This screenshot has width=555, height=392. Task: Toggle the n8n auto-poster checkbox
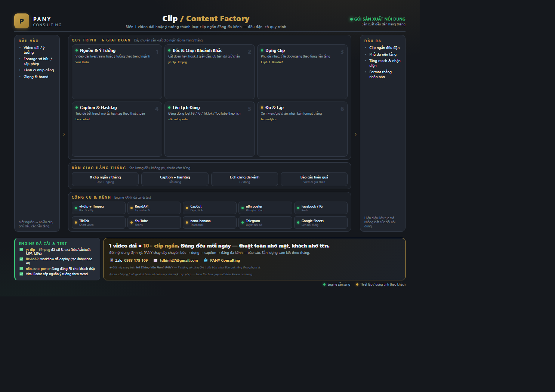[x=21, y=268]
